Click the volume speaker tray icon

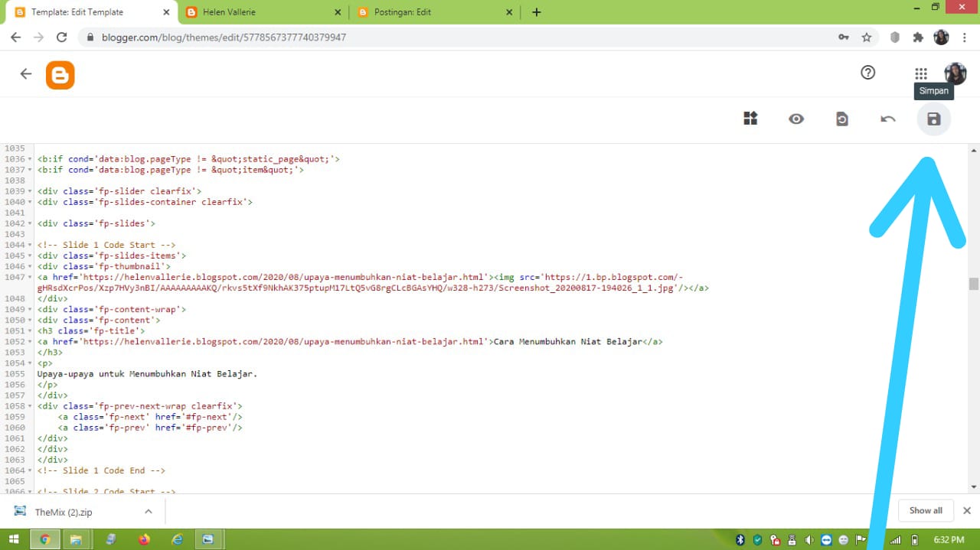click(809, 539)
